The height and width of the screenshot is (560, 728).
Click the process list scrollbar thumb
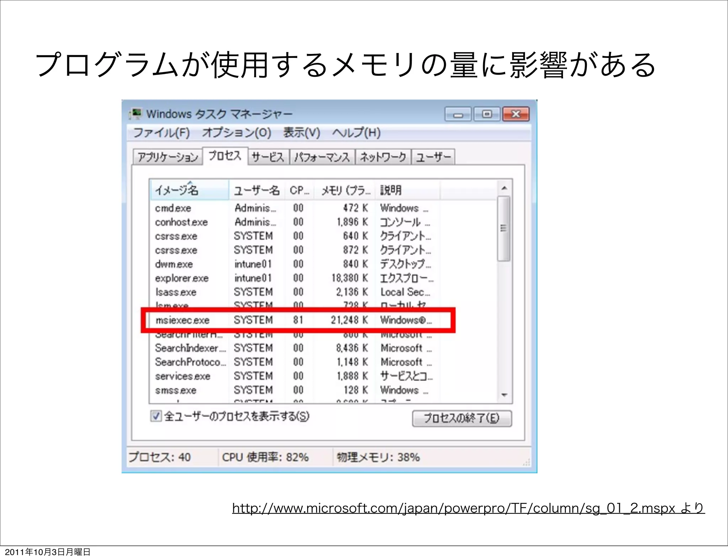[504, 228]
